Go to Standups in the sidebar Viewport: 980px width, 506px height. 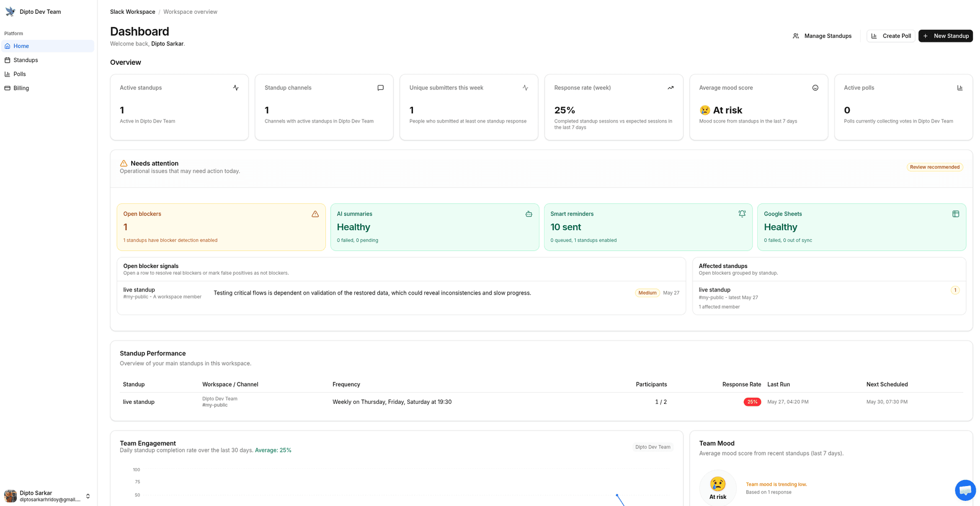pyautogui.click(x=48, y=60)
